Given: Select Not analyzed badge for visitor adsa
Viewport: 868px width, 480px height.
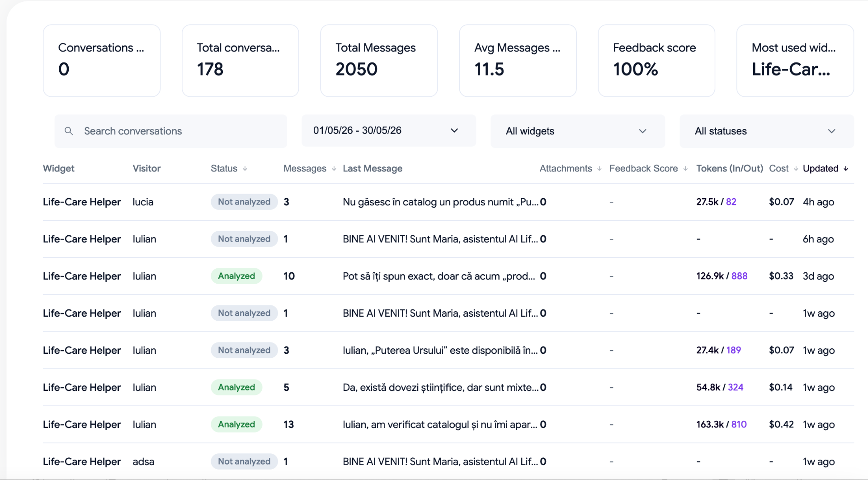Looking at the screenshot, I should pos(244,461).
